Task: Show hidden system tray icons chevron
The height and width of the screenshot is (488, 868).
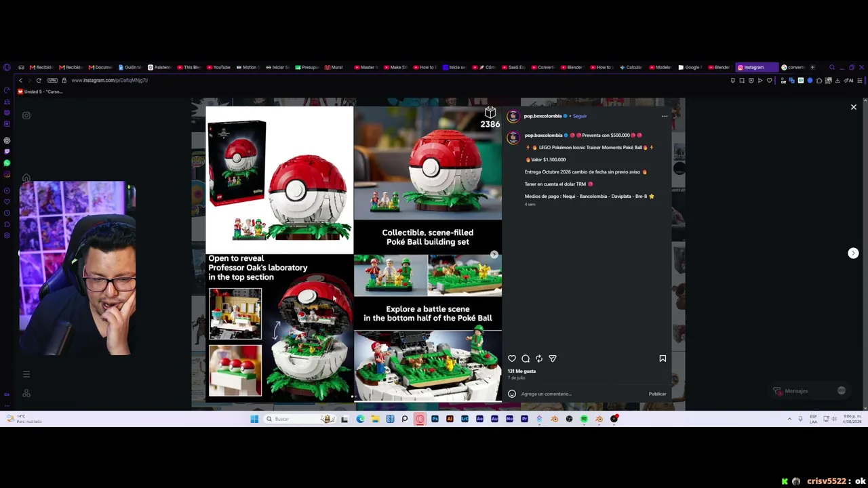Action: click(x=789, y=419)
